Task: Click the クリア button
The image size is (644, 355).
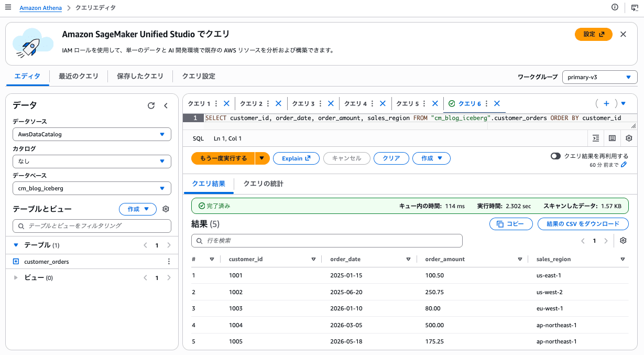Action: point(391,158)
